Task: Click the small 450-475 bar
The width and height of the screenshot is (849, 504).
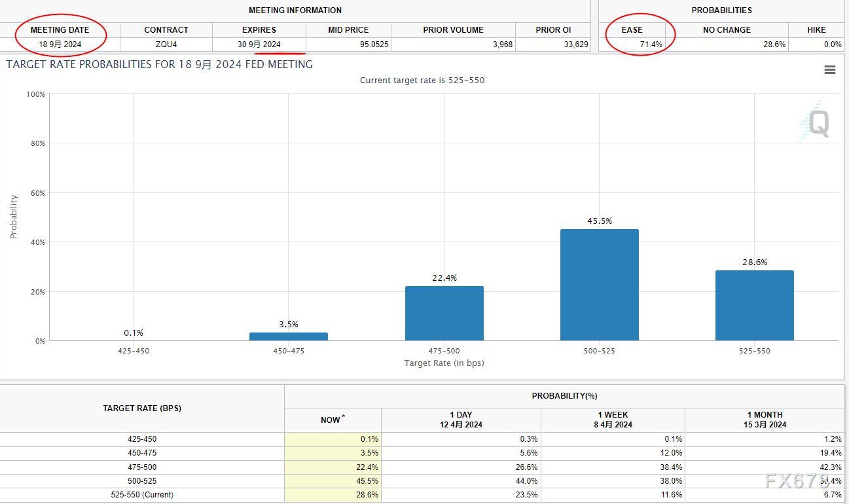Action: pyautogui.click(x=289, y=336)
